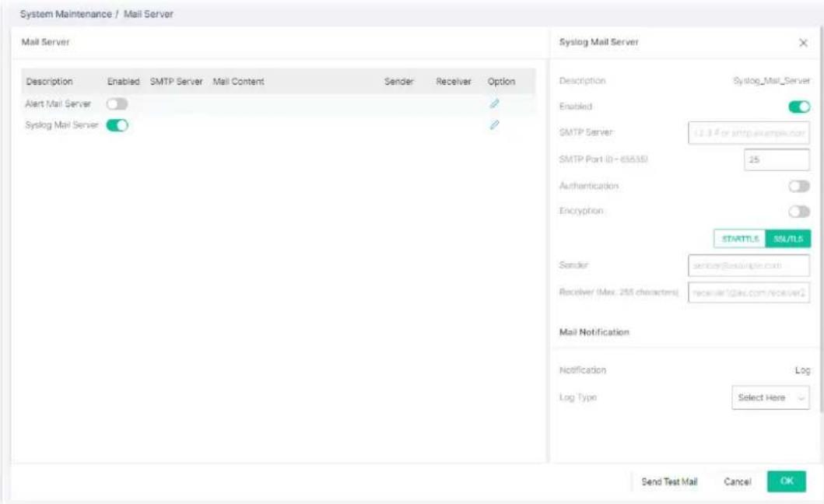Image resolution: width=824 pixels, height=504 pixels.
Task: Open the Log Type dropdown
Action: (770, 398)
